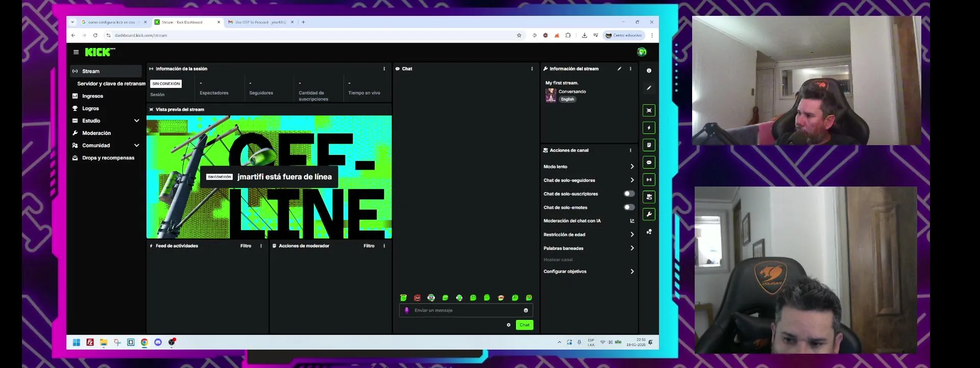This screenshot has width=980, height=368.
Task: Open the info icon in right sidebar
Action: click(649, 71)
